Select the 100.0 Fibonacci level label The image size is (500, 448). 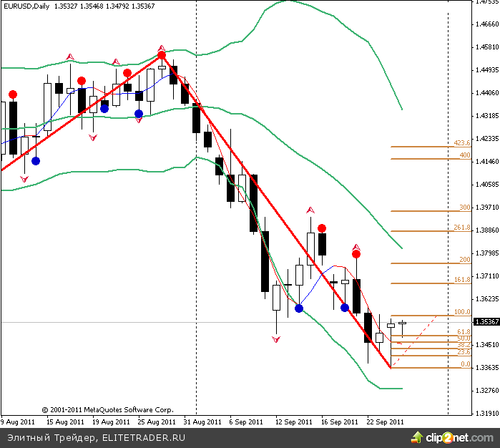[462, 312]
